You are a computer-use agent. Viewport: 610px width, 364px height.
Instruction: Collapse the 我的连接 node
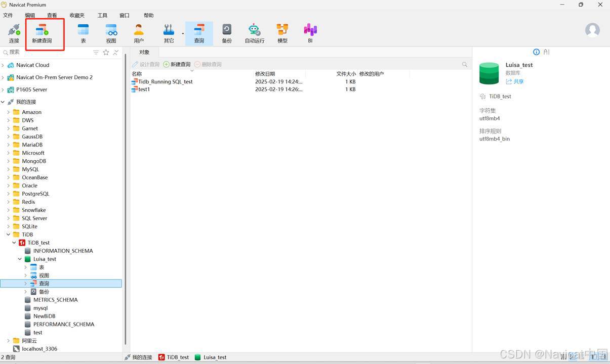[3, 102]
